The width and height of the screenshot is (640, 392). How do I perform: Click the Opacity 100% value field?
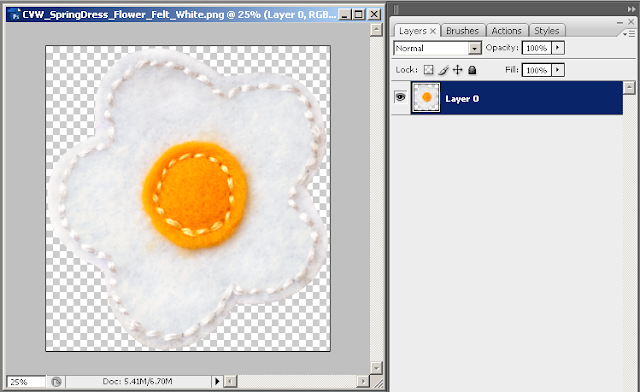coord(537,48)
